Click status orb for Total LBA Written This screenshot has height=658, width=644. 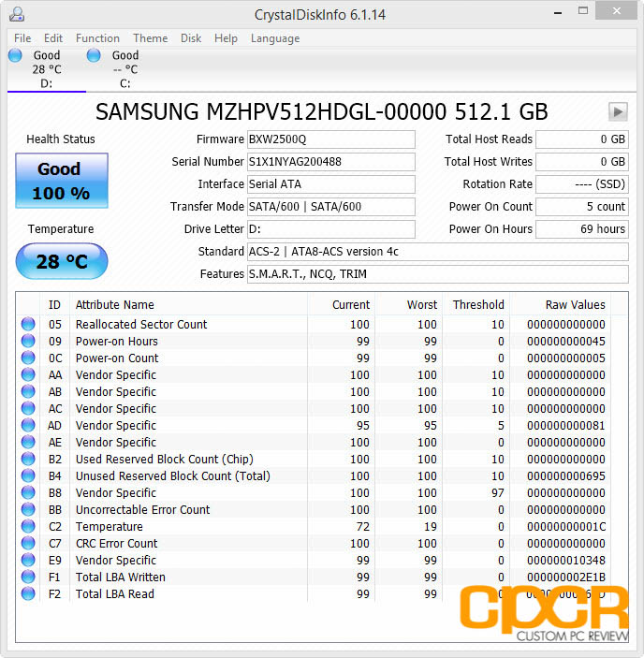tap(28, 577)
